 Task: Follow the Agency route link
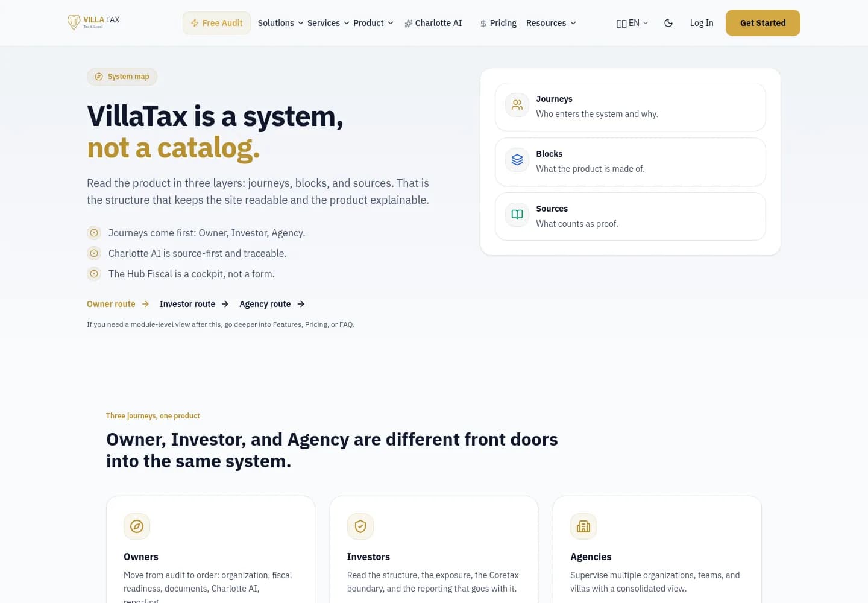click(272, 304)
